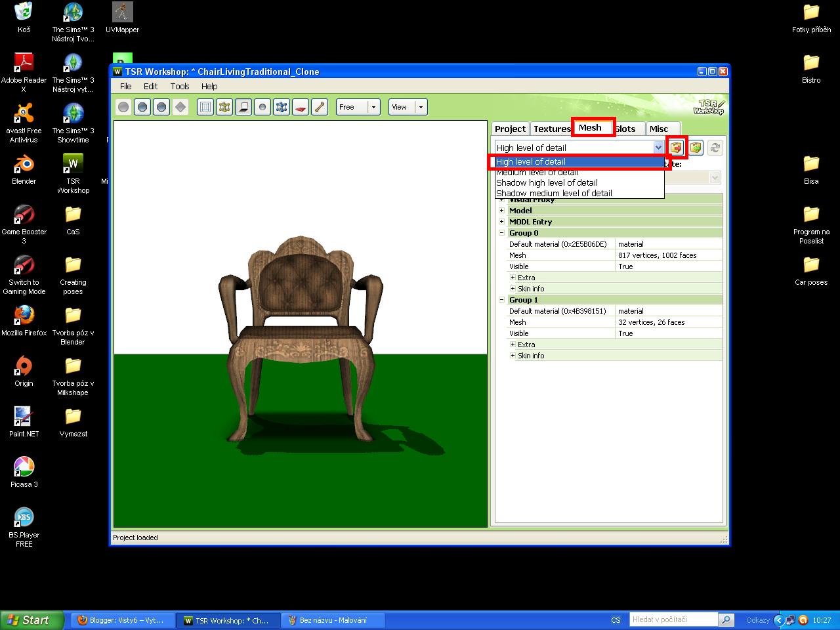
Task: Expand Extra under Group 1
Action: point(513,345)
